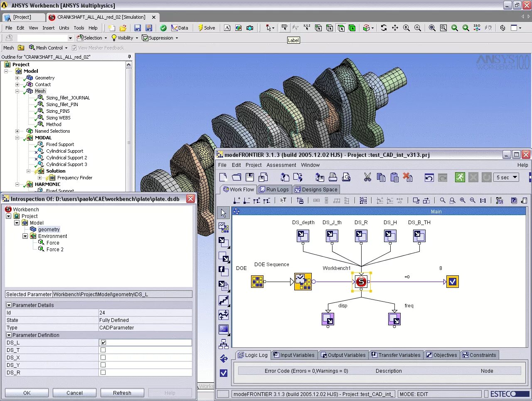This screenshot has height=401, width=532.
Task: Open the Selection dropdown menu
Action: [x=92, y=38]
